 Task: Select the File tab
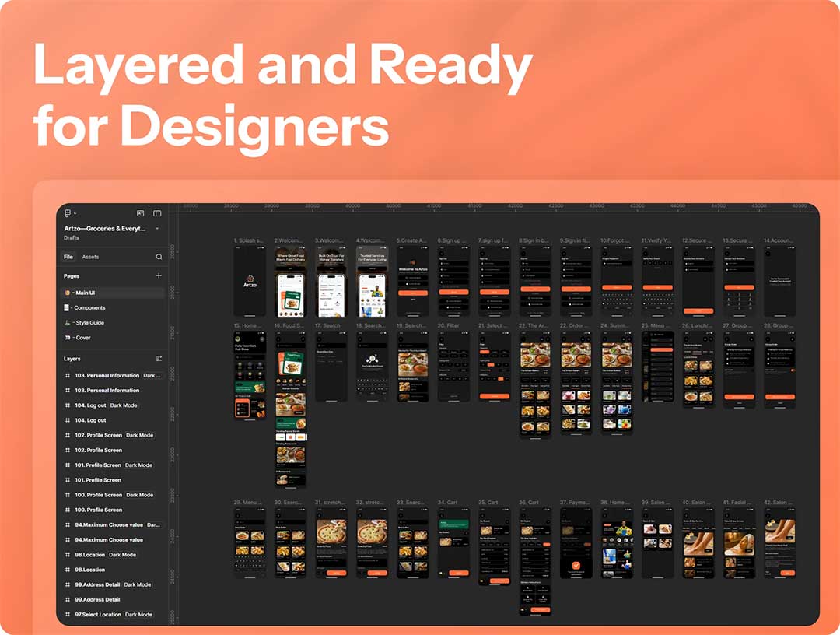(x=68, y=257)
